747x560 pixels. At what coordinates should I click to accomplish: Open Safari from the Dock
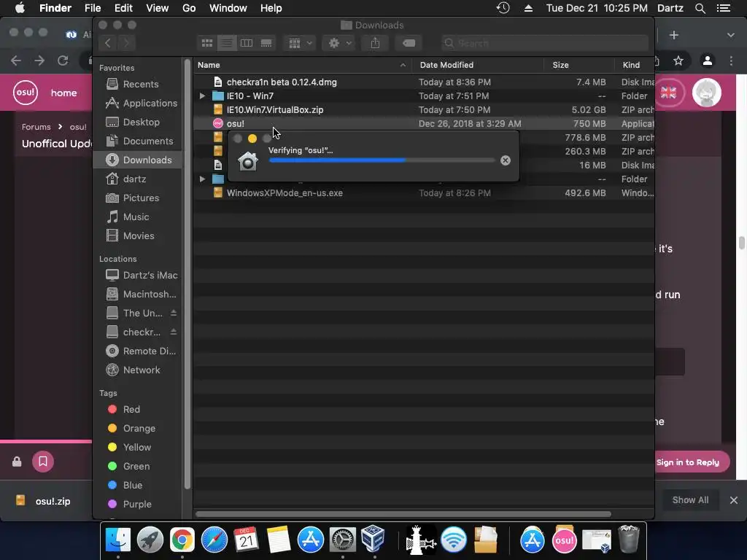pyautogui.click(x=214, y=540)
